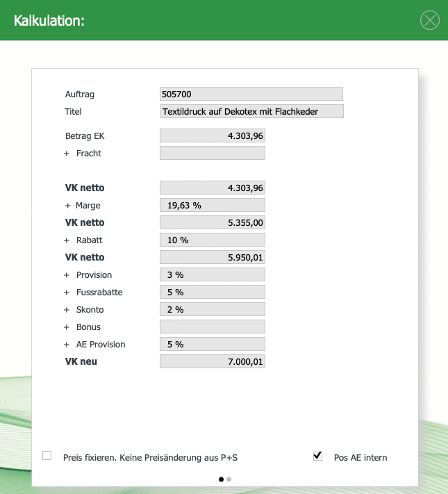The image size is (448, 494).
Task: Click the plus sign beside Rabatt
Action: coord(67,240)
